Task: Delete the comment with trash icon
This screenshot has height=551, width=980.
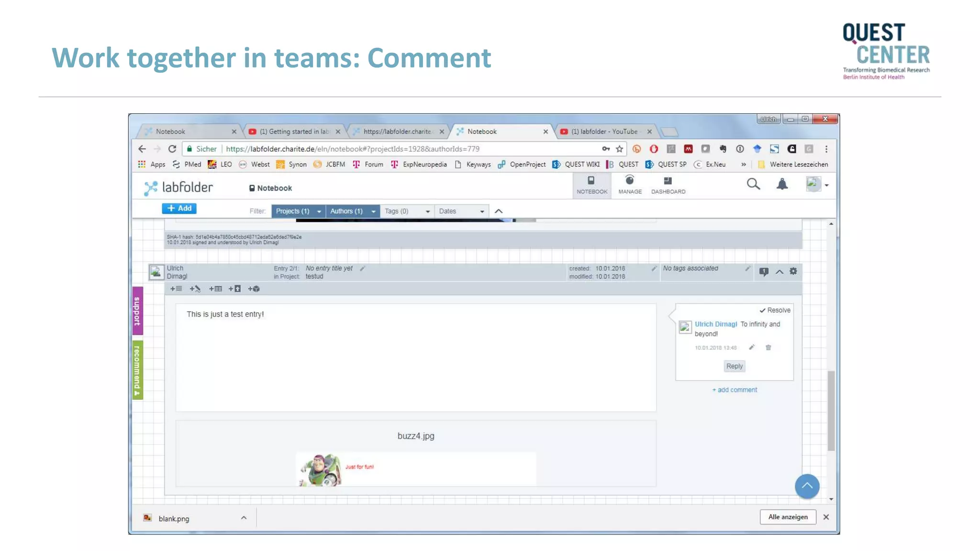Action: (x=768, y=348)
